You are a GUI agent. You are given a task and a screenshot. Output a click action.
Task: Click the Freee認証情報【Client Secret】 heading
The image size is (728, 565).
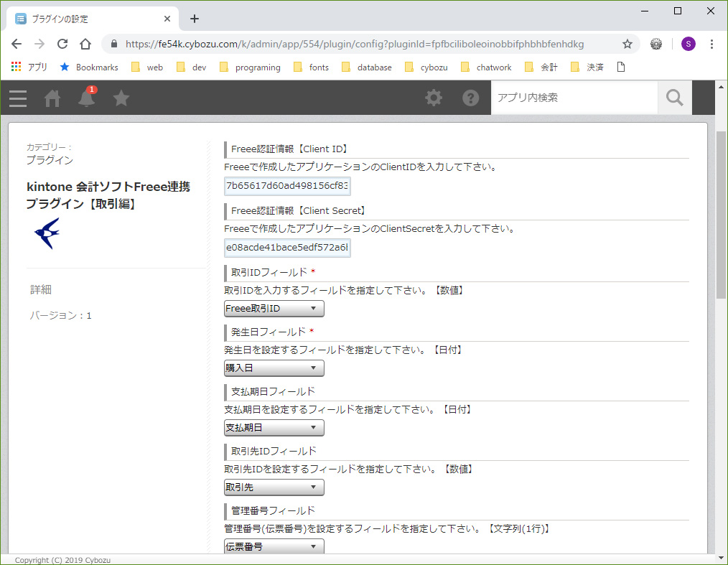pyautogui.click(x=299, y=211)
